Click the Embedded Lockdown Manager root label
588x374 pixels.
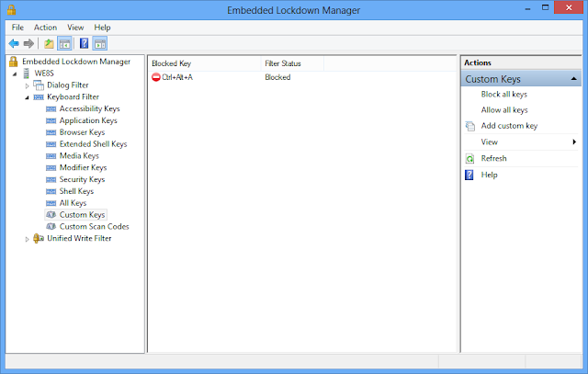(x=76, y=62)
